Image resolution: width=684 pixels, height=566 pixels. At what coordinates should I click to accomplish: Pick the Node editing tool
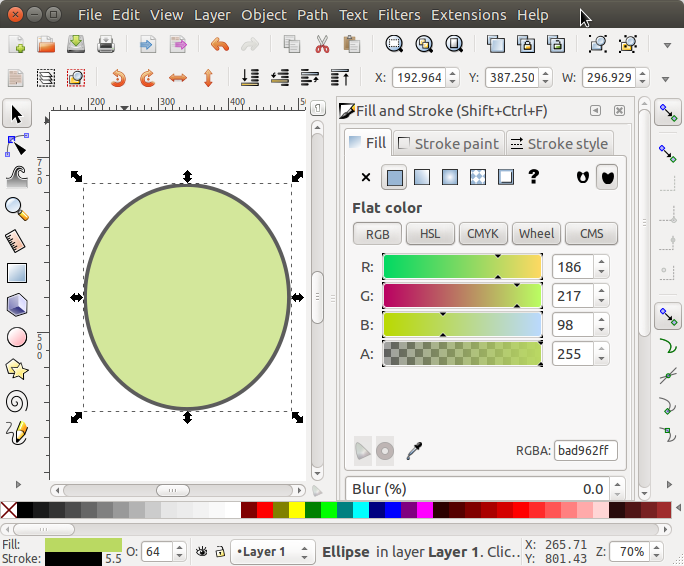tap(16, 145)
